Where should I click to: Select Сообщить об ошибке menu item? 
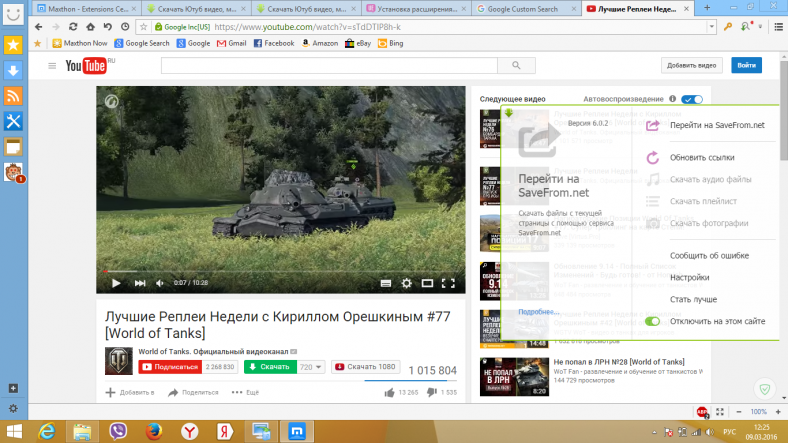coord(709,256)
